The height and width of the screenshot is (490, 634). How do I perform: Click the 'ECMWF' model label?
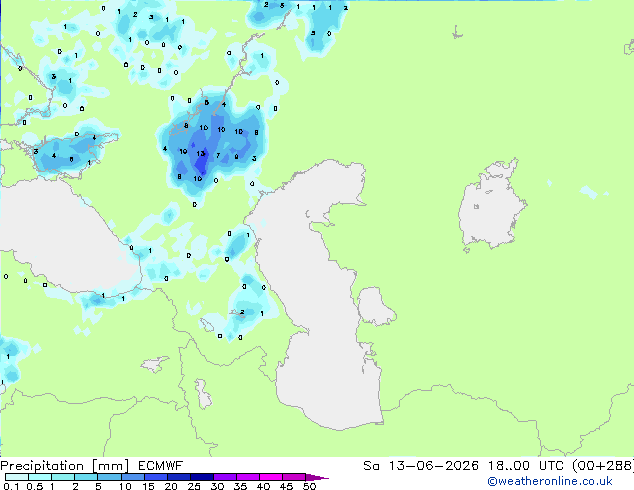(161, 466)
